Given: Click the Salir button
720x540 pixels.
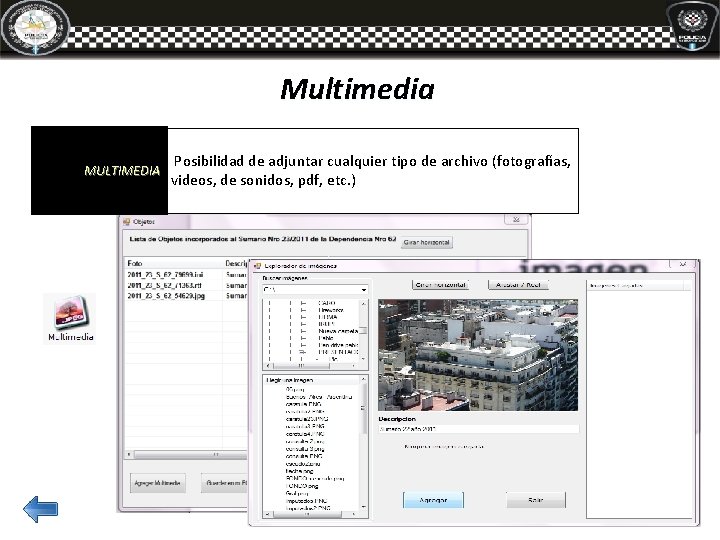Looking at the screenshot, I should pos(536,500).
